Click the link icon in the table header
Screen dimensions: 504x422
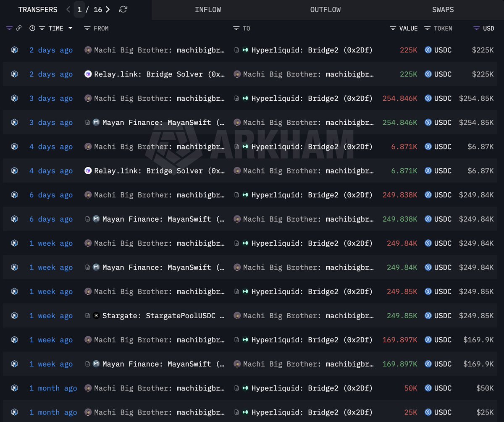point(18,28)
